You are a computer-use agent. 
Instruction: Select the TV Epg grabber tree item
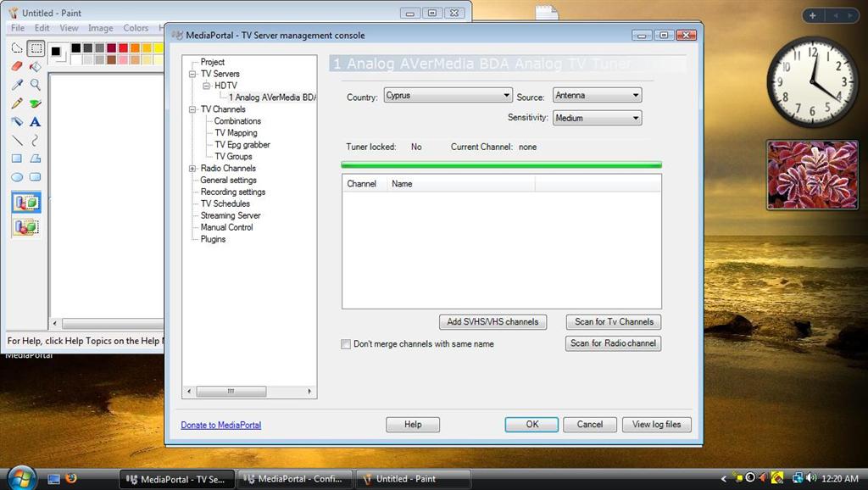pyautogui.click(x=242, y=144)
